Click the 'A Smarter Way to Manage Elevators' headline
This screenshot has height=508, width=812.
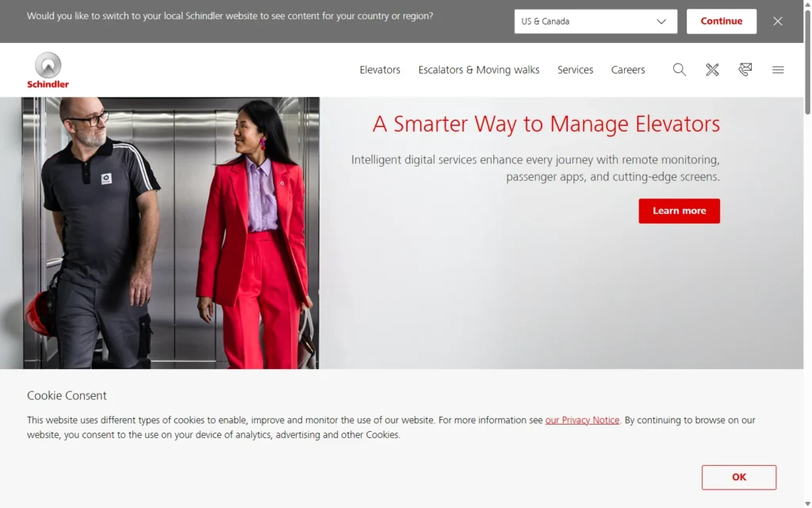(546, 125)
